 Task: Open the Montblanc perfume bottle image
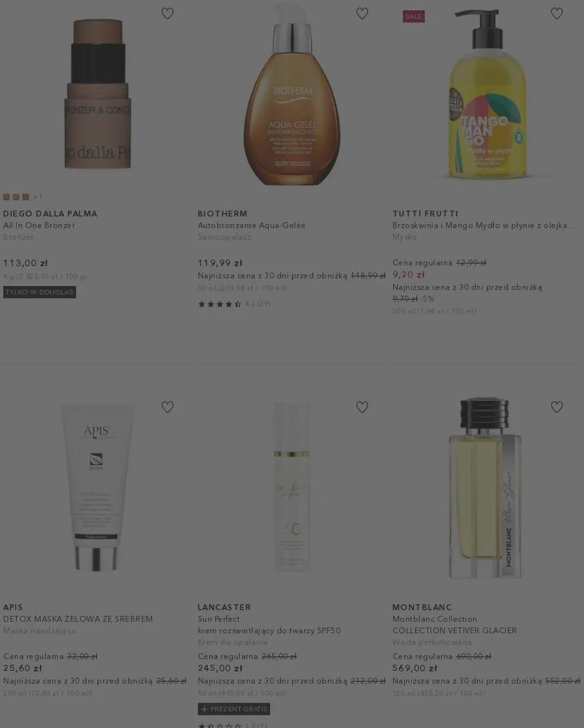485,488
